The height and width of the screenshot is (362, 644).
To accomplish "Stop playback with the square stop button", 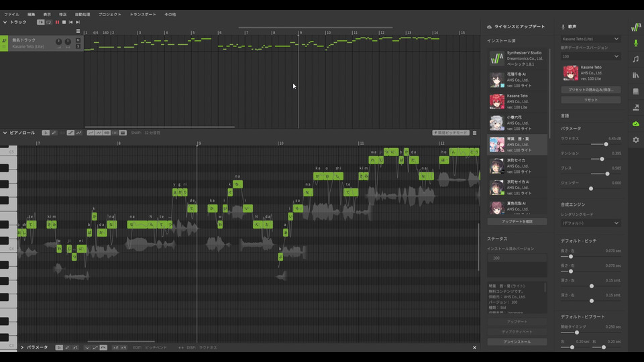I will 64,22.
